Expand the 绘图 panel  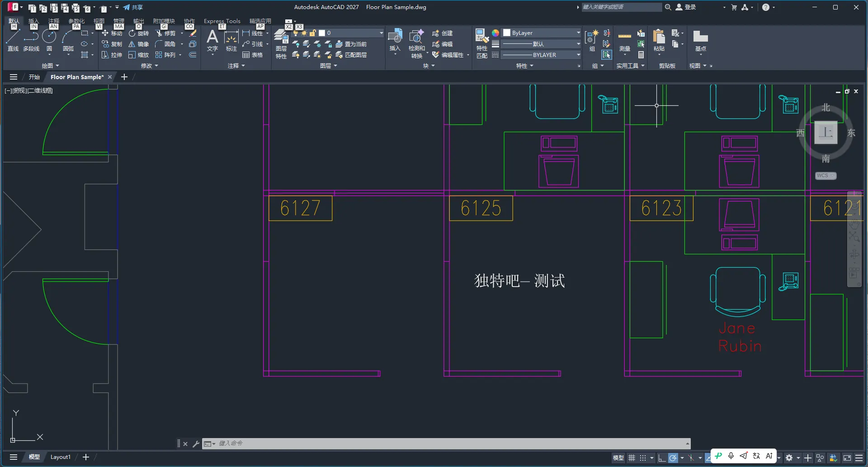point(51,66)
